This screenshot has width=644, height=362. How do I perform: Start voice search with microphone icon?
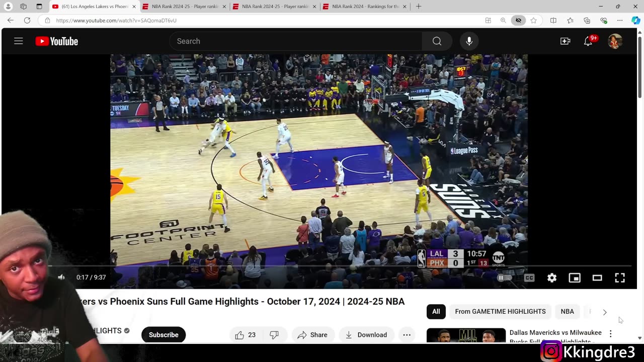click(x=469, y=41)
